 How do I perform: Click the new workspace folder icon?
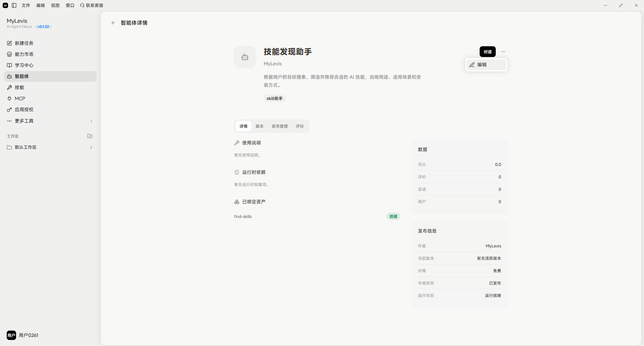(x=90, y=136)
